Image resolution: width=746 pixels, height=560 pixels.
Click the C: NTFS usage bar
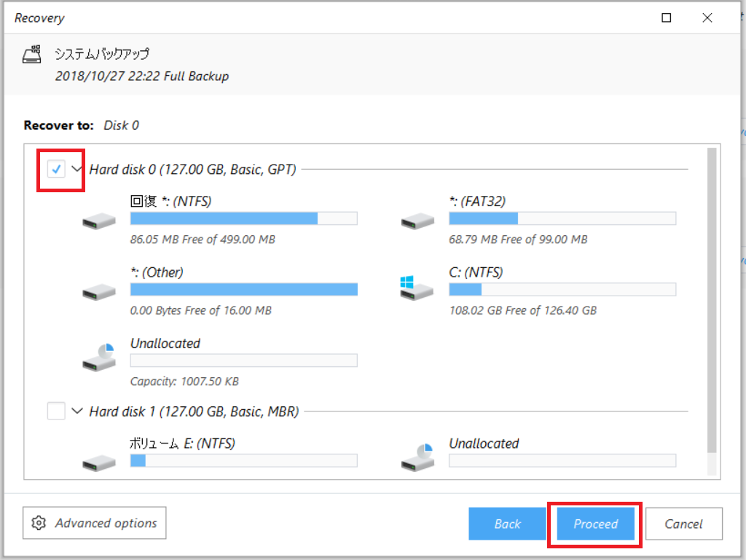click(x=562, y=289)
